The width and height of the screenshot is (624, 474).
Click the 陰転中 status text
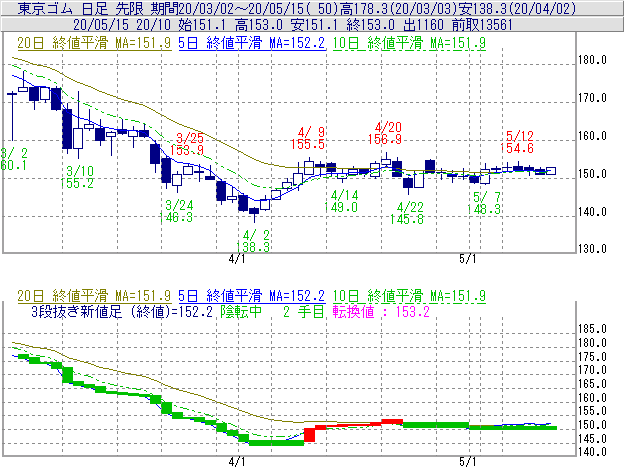241,312
